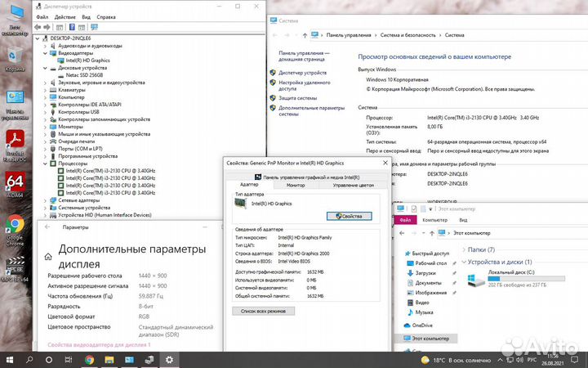Select Netac SSD 256GB in device tree

pos(84,75)
